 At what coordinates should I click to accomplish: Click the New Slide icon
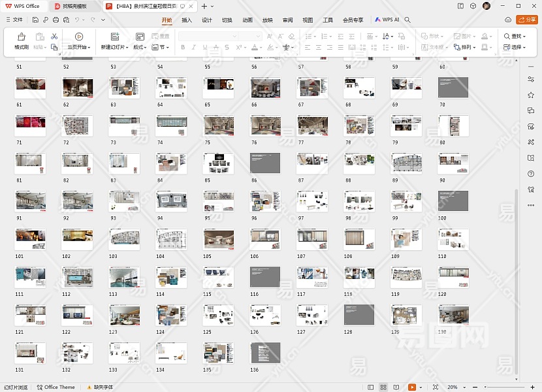click(x=114, y=37)
